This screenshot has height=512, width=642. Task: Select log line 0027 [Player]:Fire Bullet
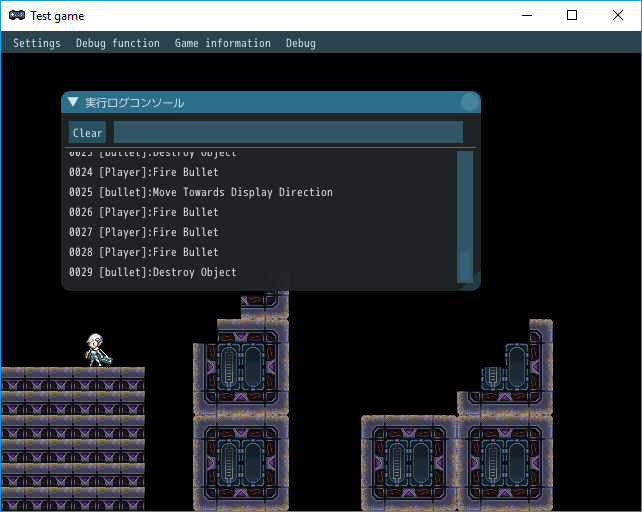point(144,232)
